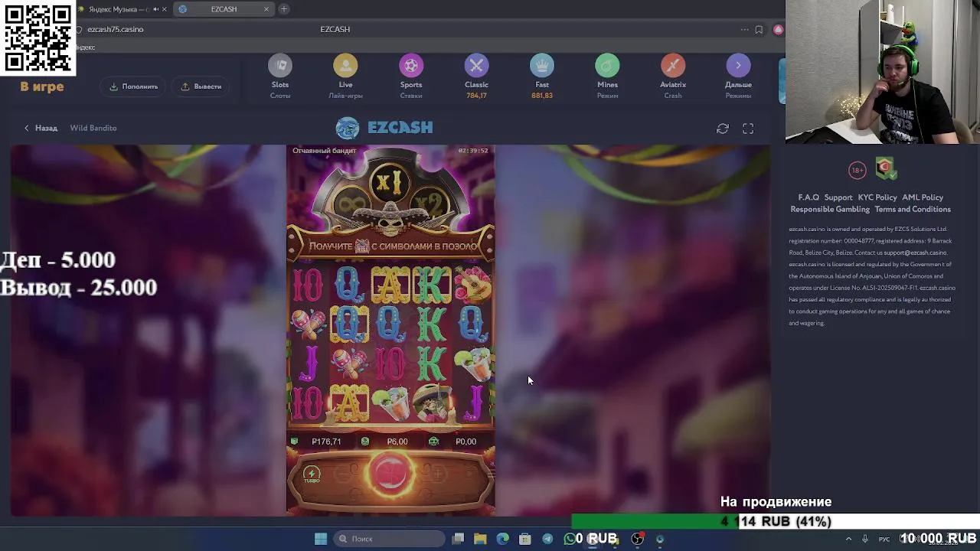This screenshot has height=551, width=980.
Task: Show hidden tray icons chevron
Action: pos(848,539)
